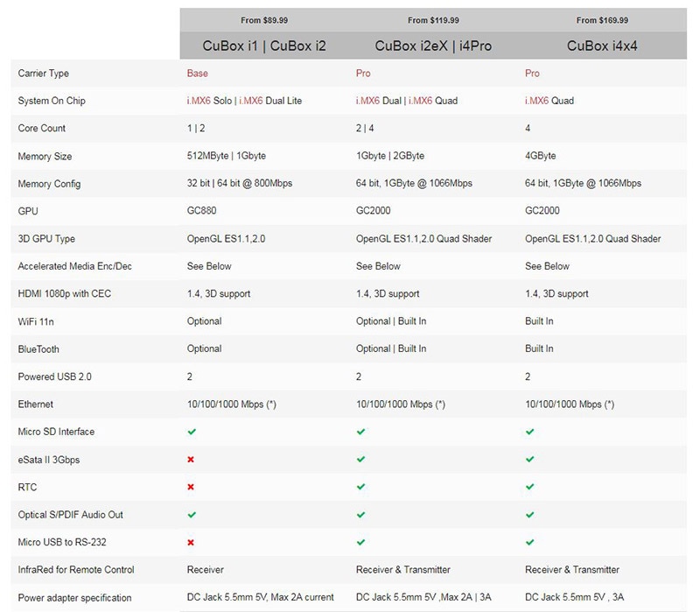700x612 pixels.
Task: Select the CuBox i4x4 column header
Action: coord(601,46)
